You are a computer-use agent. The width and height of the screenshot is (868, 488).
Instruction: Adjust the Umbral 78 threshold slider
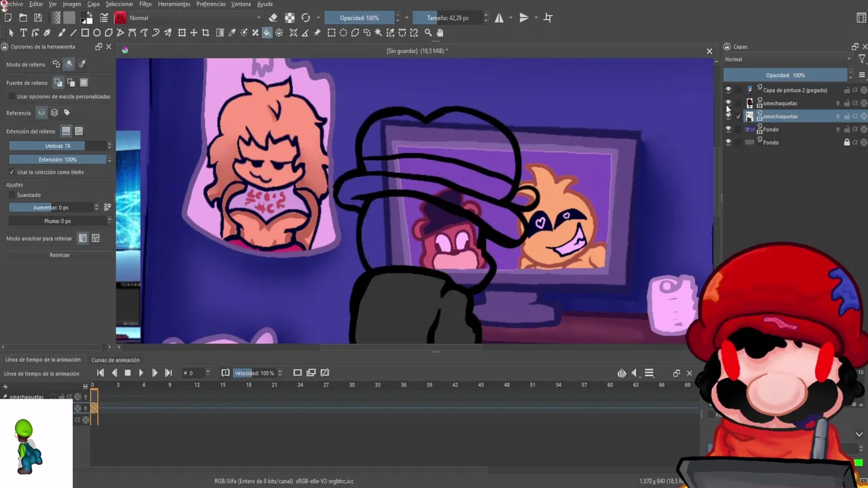tap(58, 146)
